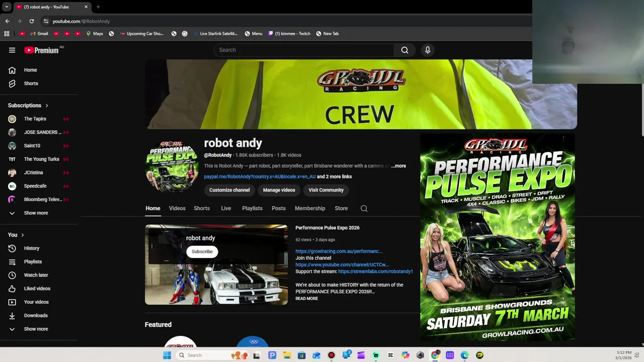Screen dimensions: 644x362
Task: Open the growlracing.com.au performance link
Action: [x=339, y=251]
